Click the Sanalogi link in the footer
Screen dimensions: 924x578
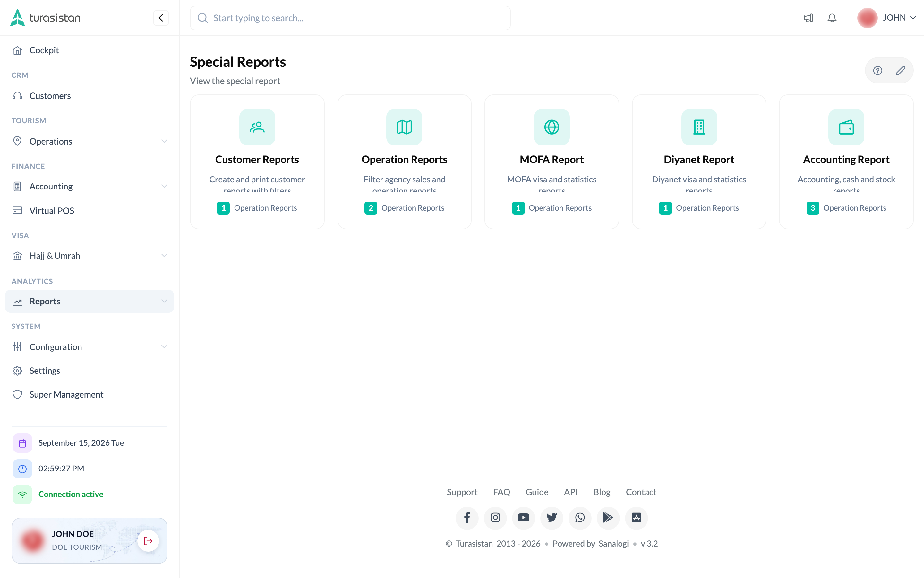pyautogui.click(x=613, y=543)
